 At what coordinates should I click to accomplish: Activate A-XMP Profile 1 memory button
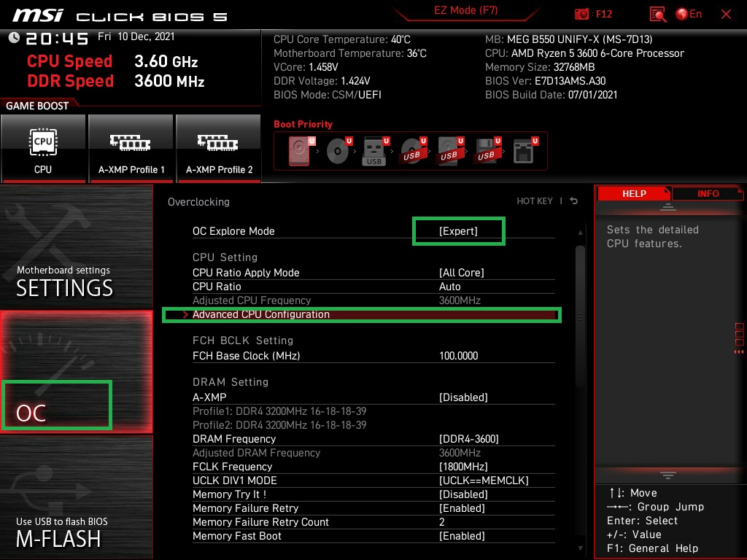(131, 149)
